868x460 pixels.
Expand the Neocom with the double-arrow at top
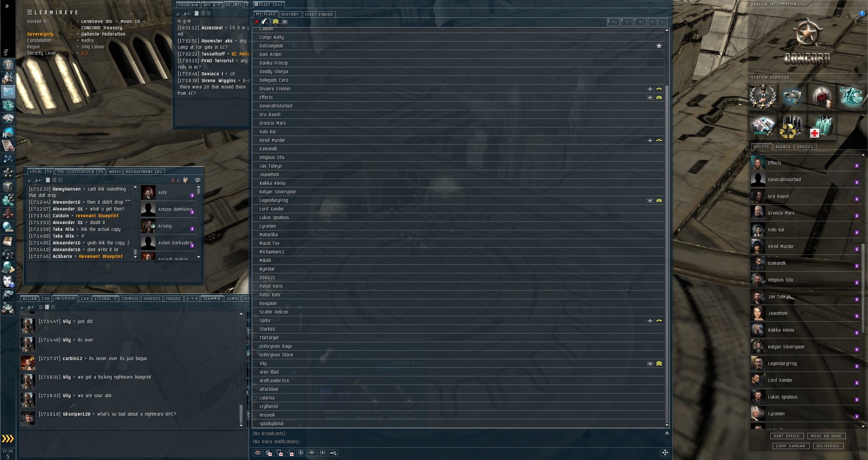(7, 6)
